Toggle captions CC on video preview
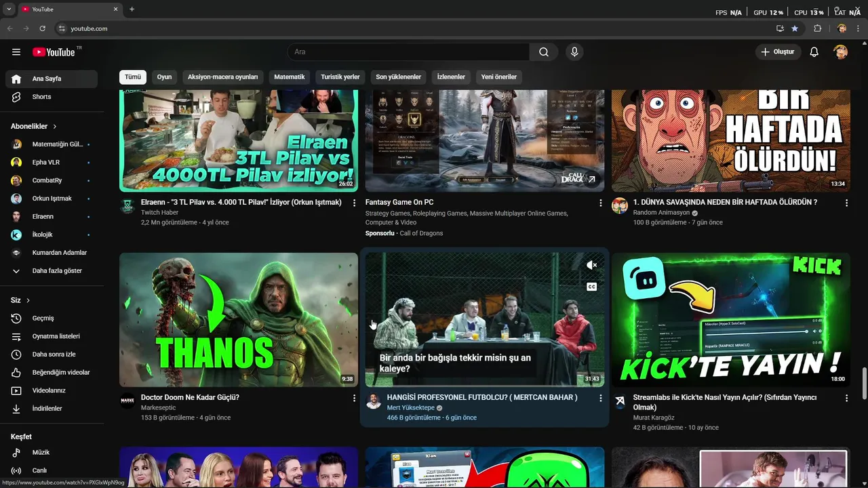The width and height of the screenshot is (868, 488). (x=591, y=287)
